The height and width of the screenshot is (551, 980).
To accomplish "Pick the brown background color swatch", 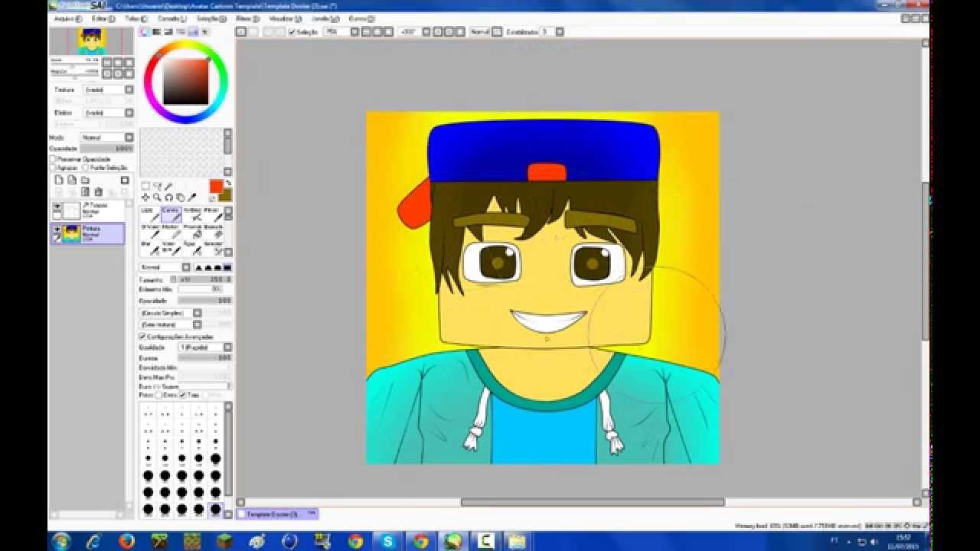I will (x=225, y=196).
